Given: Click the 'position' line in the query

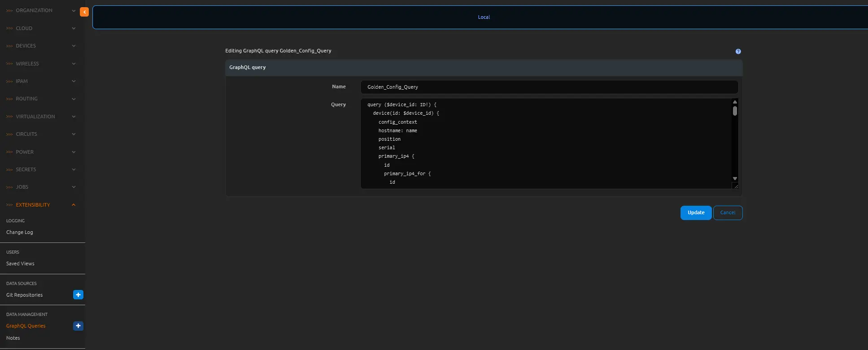Looking at the screenshot, I should click(x=389, y=139).
